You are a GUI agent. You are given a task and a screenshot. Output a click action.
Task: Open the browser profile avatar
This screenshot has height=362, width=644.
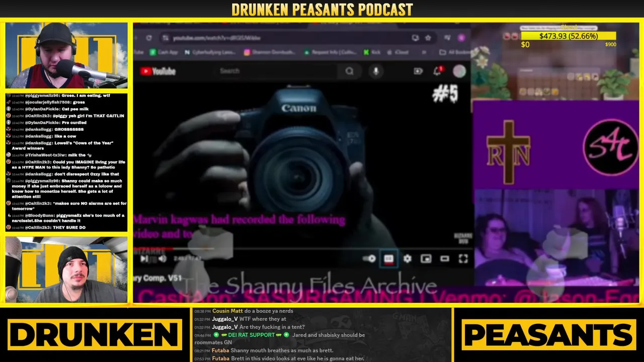click(461, 38)
